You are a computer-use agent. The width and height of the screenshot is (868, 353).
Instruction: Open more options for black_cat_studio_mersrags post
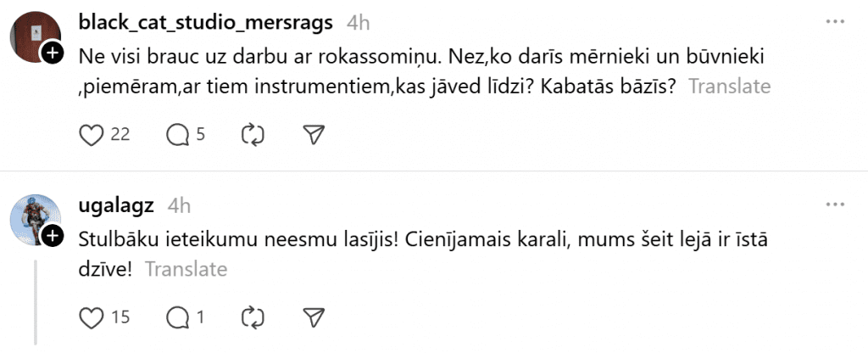pos(835,23)
